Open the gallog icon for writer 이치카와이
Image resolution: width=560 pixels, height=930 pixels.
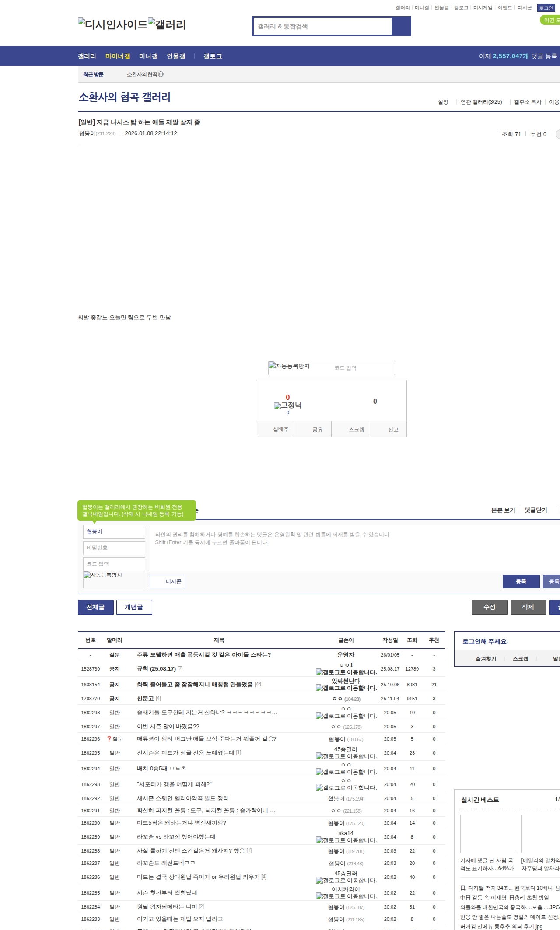pyautogui.click(x=346, y=896)
